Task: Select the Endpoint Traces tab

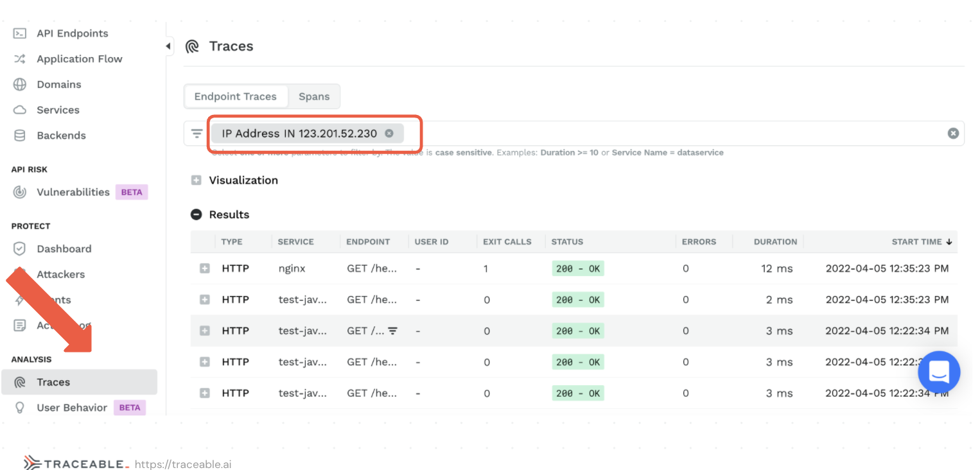Action: (235, 97)
